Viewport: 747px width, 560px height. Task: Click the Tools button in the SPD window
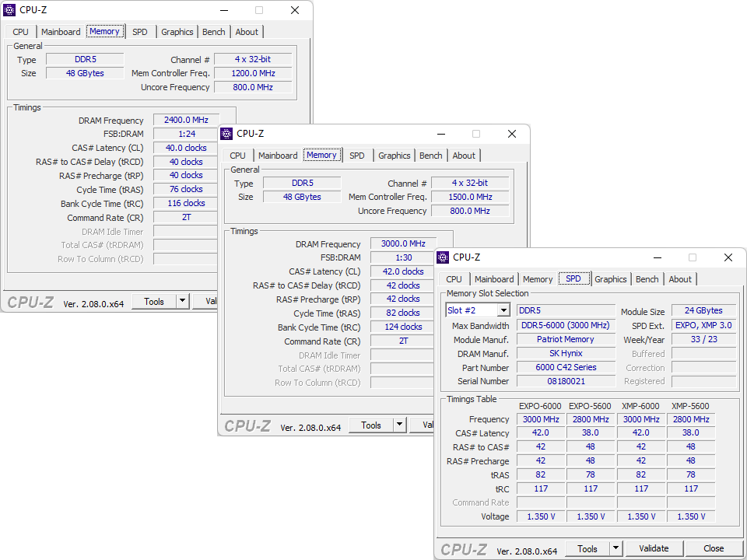(587, 548)
